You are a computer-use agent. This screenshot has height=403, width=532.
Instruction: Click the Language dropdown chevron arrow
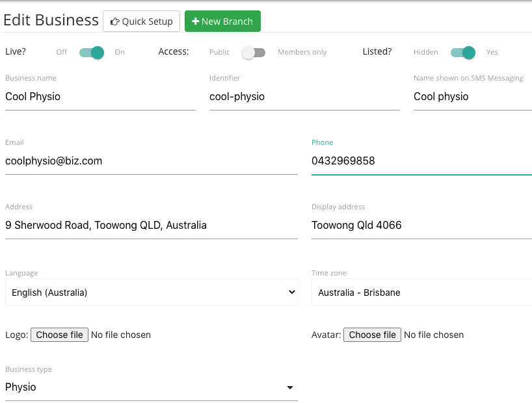point(291,292)
